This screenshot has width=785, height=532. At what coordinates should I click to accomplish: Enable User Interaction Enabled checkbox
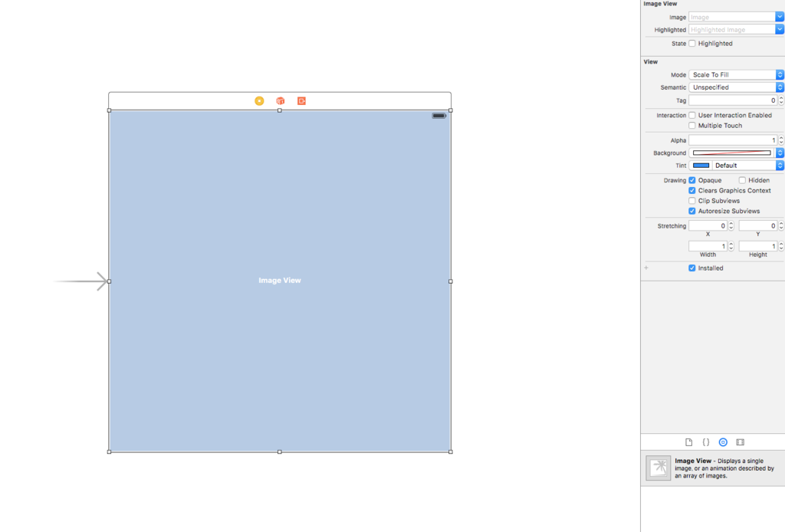tap(692, 115)
